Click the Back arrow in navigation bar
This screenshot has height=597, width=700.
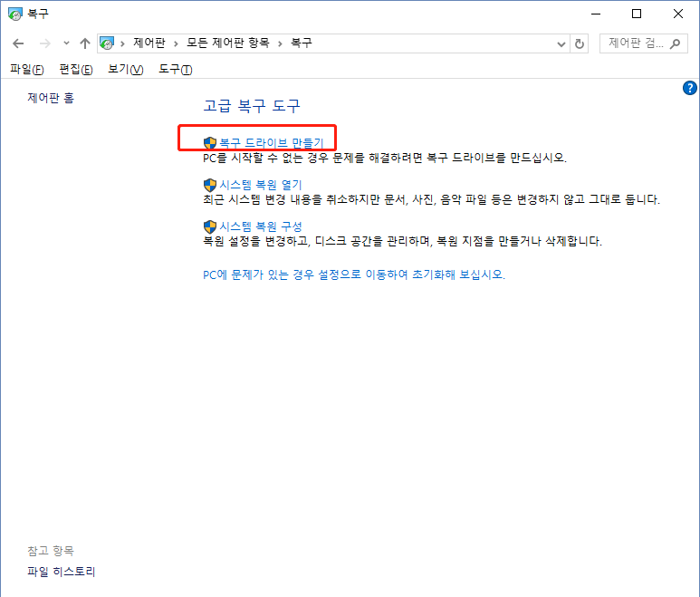18,43
